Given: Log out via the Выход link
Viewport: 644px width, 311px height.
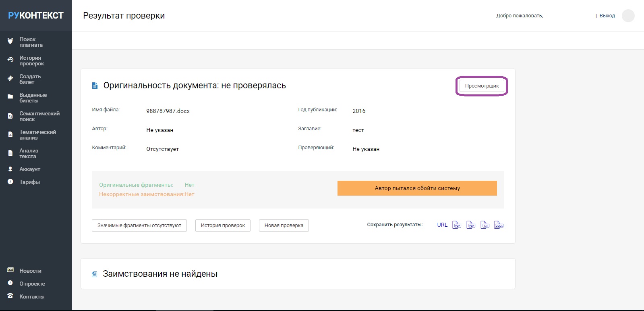Looking at the screenshot, I should [607, 16].
